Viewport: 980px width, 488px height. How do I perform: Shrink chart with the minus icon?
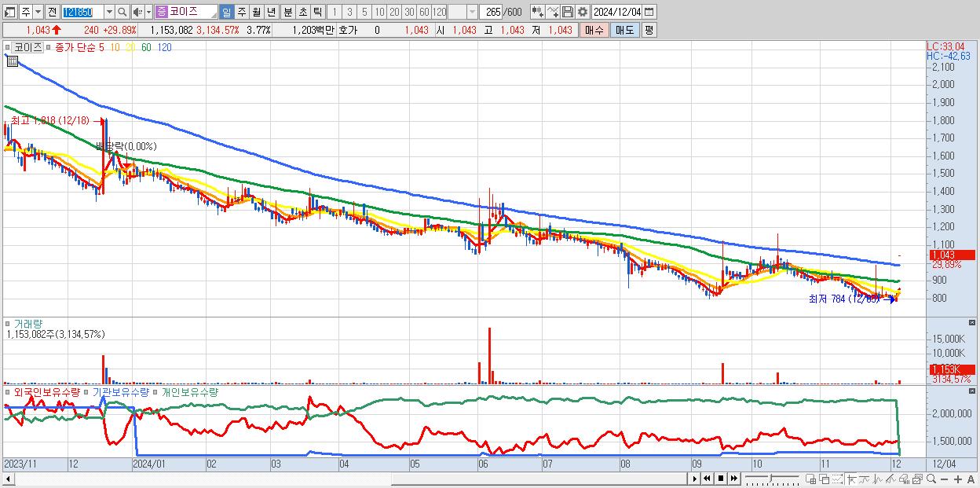coord(944,479)
